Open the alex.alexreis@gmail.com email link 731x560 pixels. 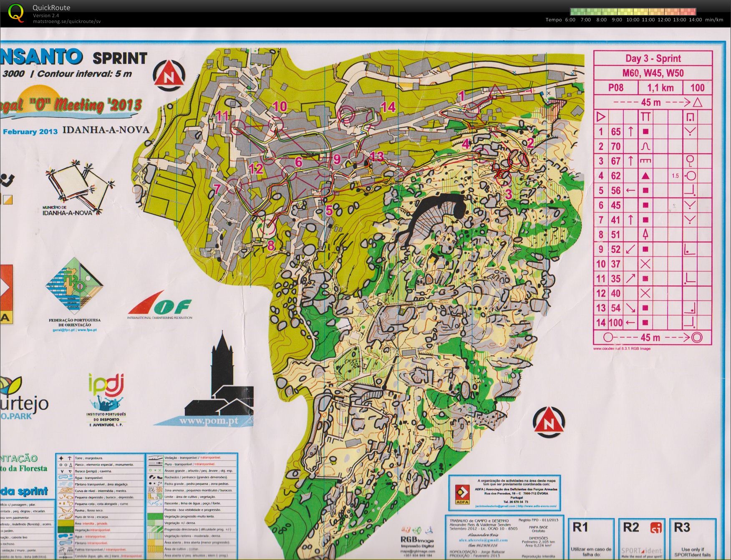(x=483, y=540)
